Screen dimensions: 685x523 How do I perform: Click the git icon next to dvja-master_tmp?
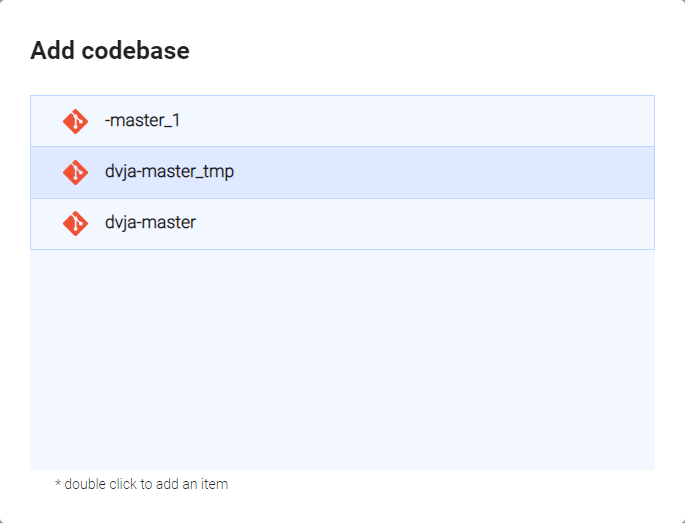[75, 172]
